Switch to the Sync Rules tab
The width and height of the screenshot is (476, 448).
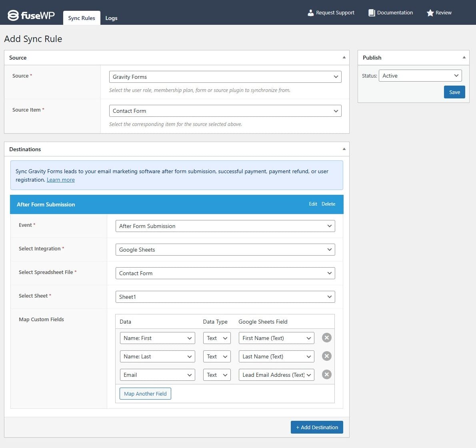[82, 18]
